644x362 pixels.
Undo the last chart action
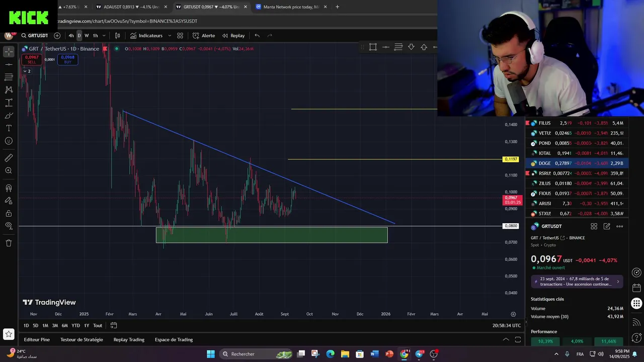coord(257,36)
